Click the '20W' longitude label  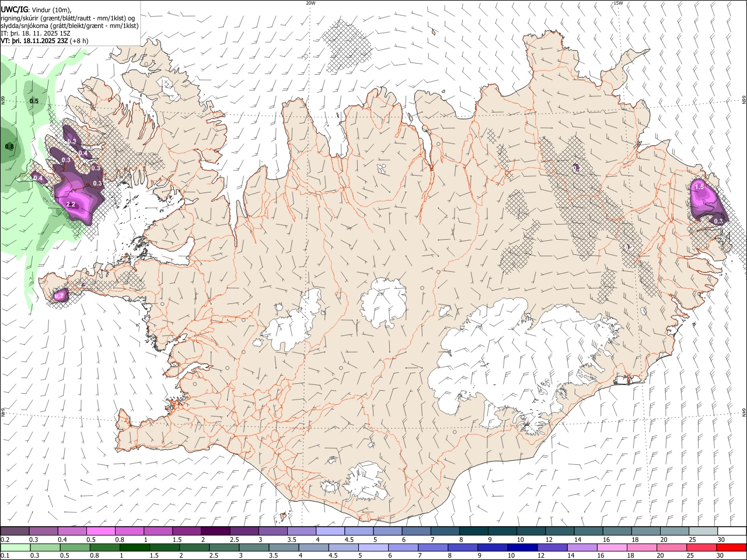pyautogui.click(x=310, y=3)
